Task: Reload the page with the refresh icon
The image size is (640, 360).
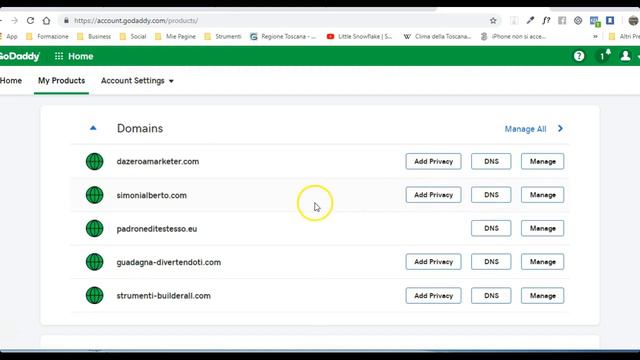Action: [30, 20]
